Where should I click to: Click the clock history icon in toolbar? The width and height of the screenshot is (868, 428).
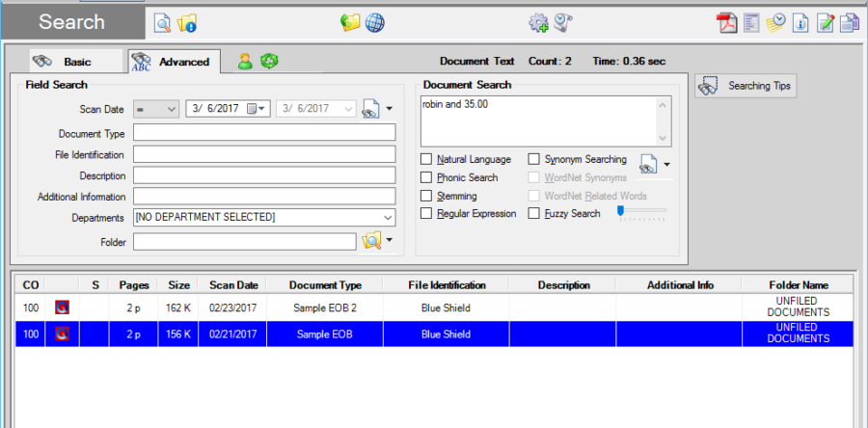[776, 22]
